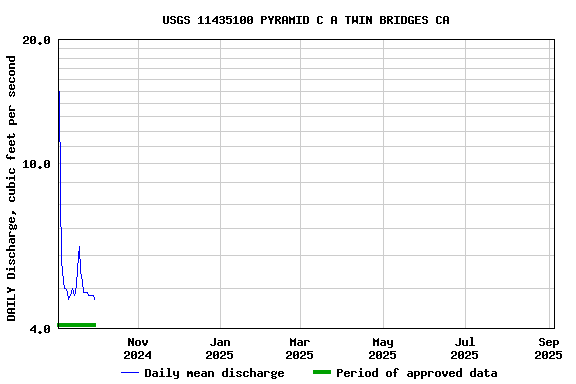Click the blue discharge line's secondary peak
This screenshot has width=576, height=384.
coord(79,247)
